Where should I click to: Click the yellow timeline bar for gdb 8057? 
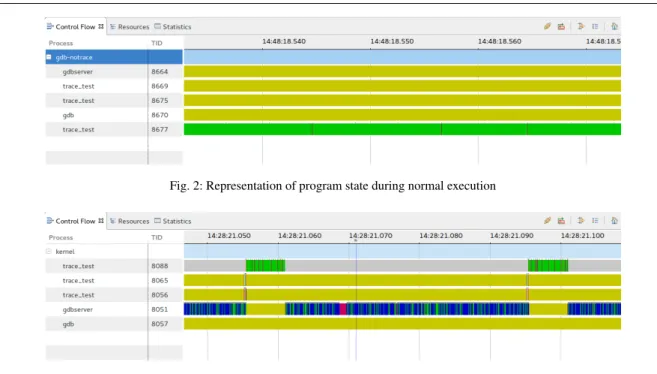pos(402,324)
